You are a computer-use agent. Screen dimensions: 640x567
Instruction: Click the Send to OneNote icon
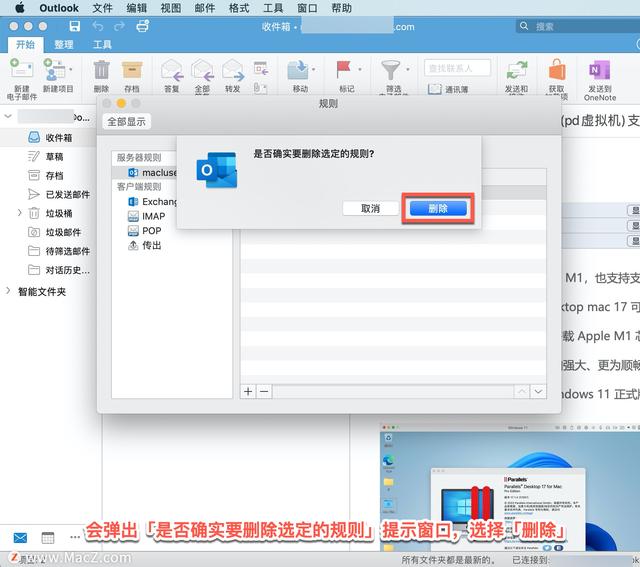tap(599, 70)
